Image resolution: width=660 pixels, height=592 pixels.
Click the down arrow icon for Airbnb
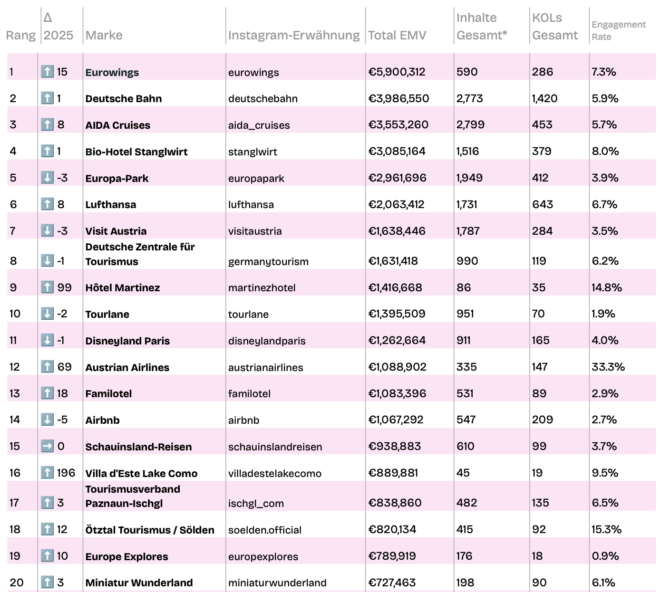click(47, 419)
